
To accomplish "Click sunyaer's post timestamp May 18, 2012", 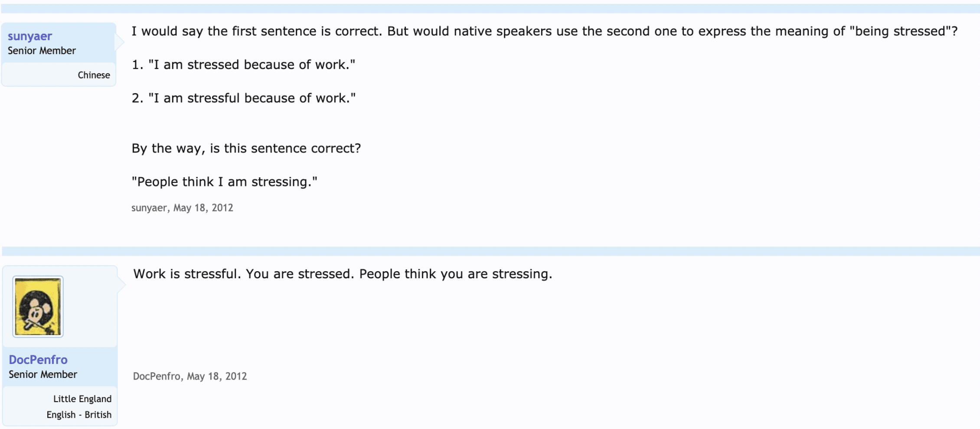I will [203, 208].
